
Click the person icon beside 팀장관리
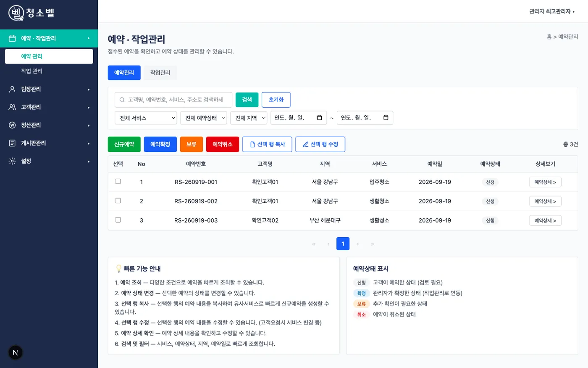[12, 89]
